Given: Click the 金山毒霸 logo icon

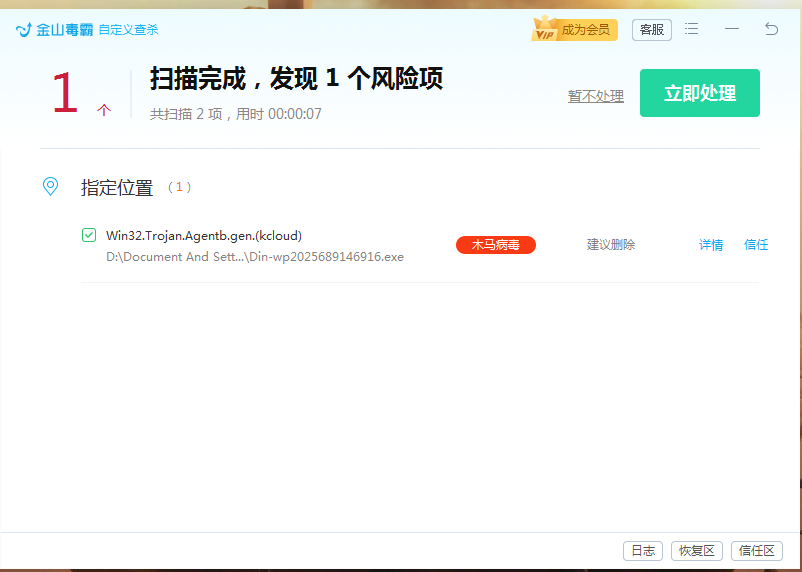Looking at the screenshot, I should [24, 30].
